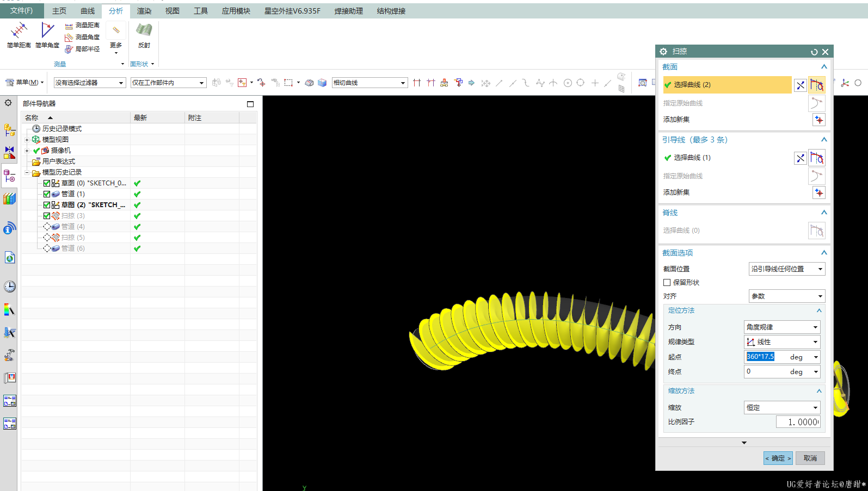Cancel the Sweep dialog with 取消
This screenshot has height=491, width=868.
click(810, 458)
